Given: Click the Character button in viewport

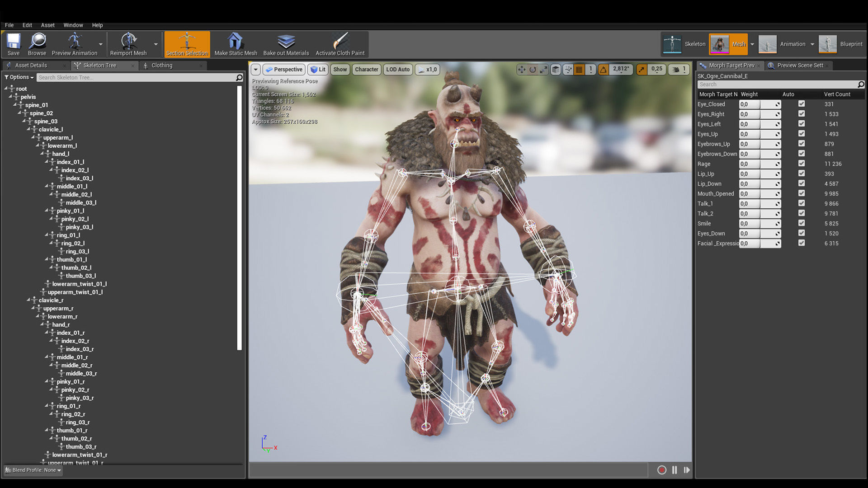Looking at the screenshot, I should [366, 69].
